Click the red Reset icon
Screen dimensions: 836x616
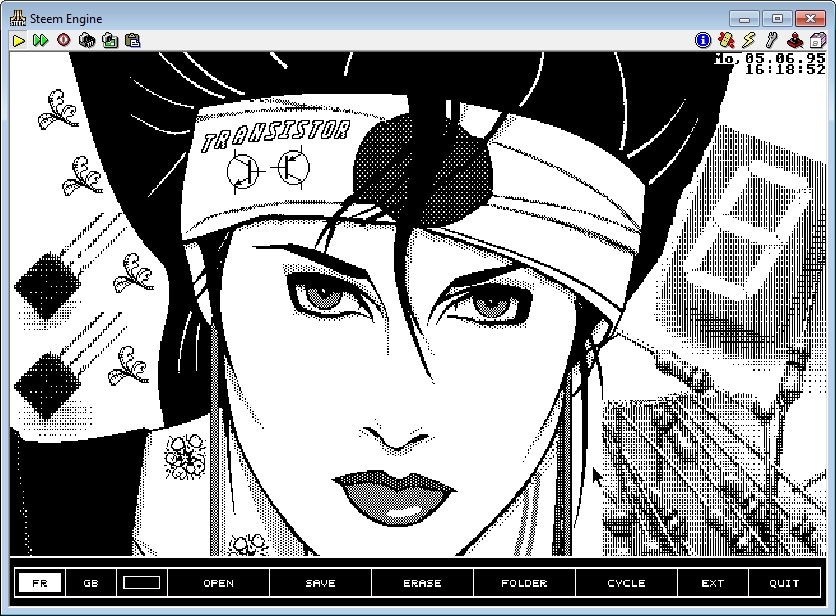(64, 40)
